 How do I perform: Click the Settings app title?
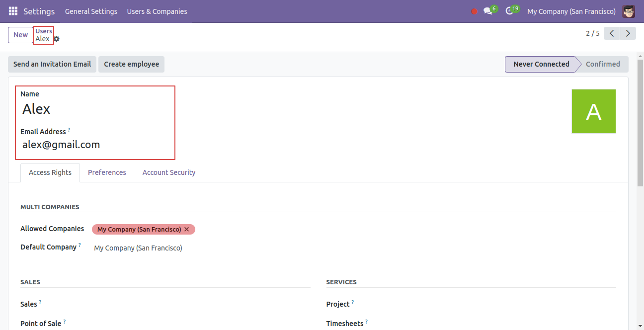coord(39,11)
